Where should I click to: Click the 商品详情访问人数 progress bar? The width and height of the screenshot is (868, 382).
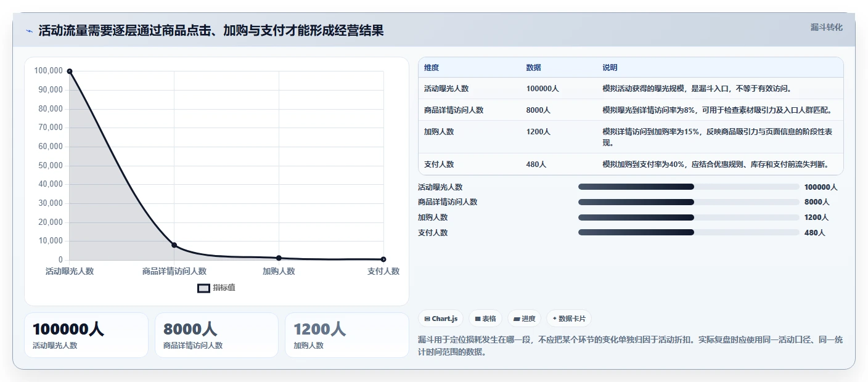[689, 202]
